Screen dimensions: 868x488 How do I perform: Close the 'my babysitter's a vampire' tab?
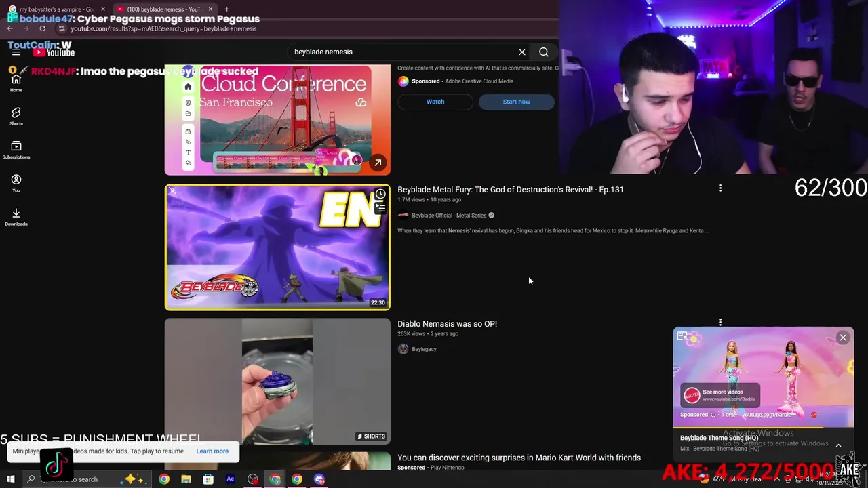103,9
